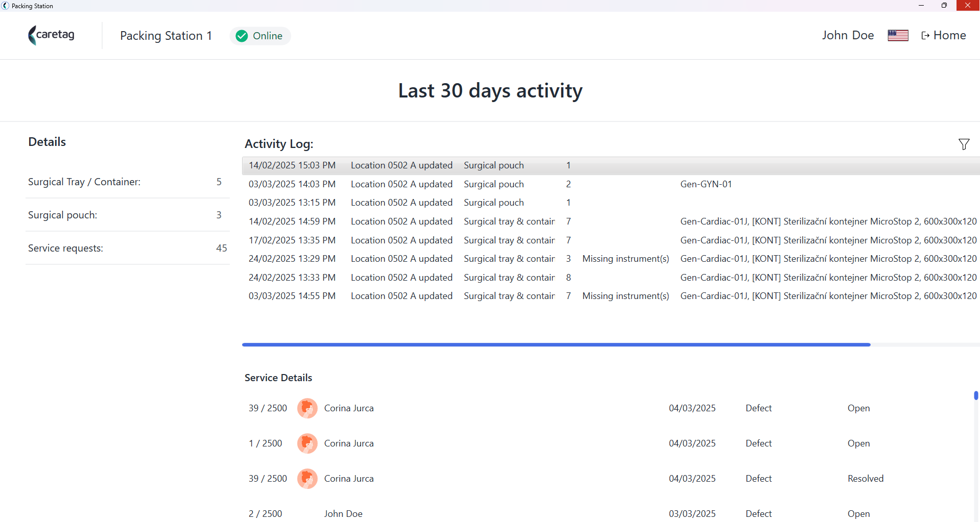The height and width of the screenshot is (522, 980).
Task: Click the avatar beside 1 / 2500 request
Action: point(307,443)
